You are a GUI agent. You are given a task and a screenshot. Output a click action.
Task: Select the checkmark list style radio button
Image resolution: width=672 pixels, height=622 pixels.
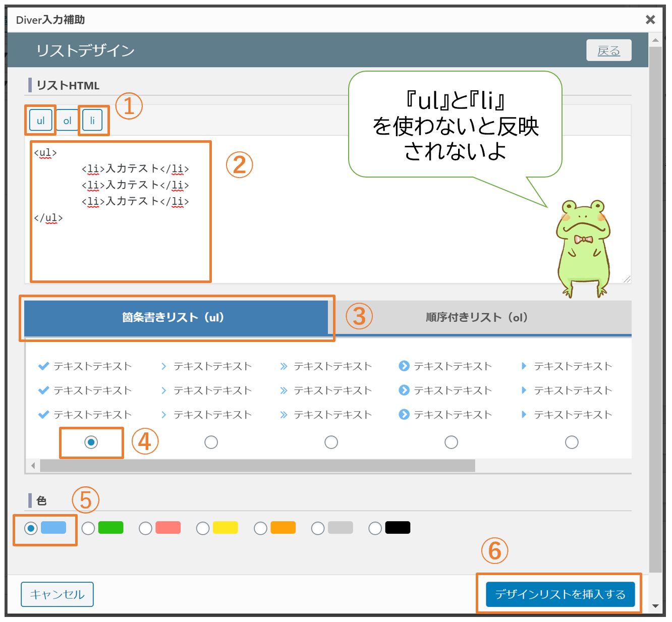[x=91, y=442]
